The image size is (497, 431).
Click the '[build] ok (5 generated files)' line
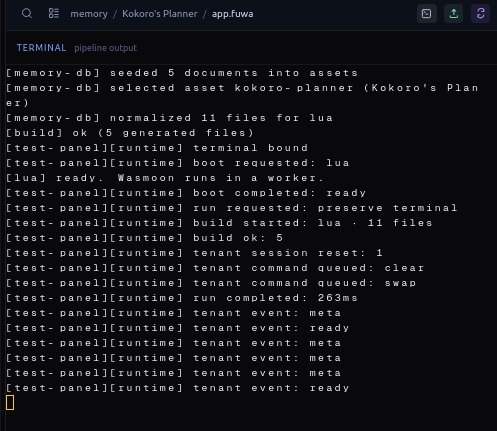tap(130, 133)
